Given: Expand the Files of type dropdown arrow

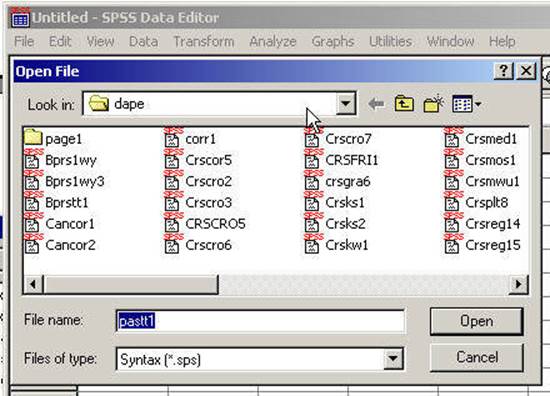Looking at the screenshot, I should (x=393, y=358).
